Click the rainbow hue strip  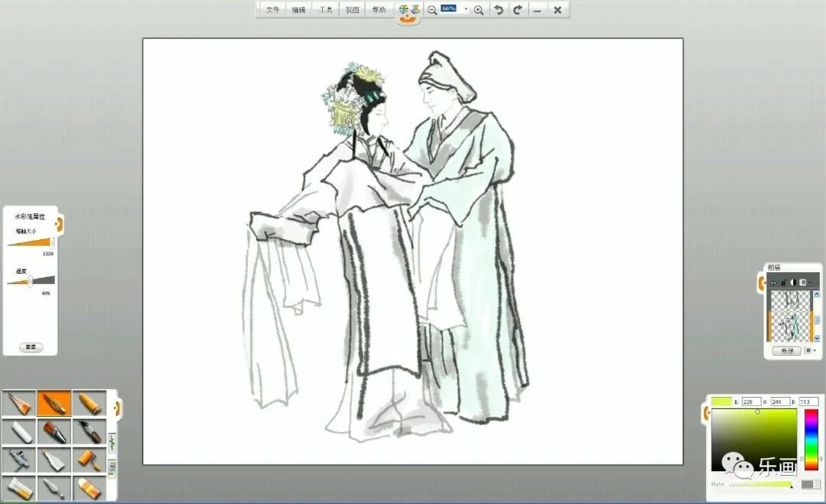pos(811,440)
